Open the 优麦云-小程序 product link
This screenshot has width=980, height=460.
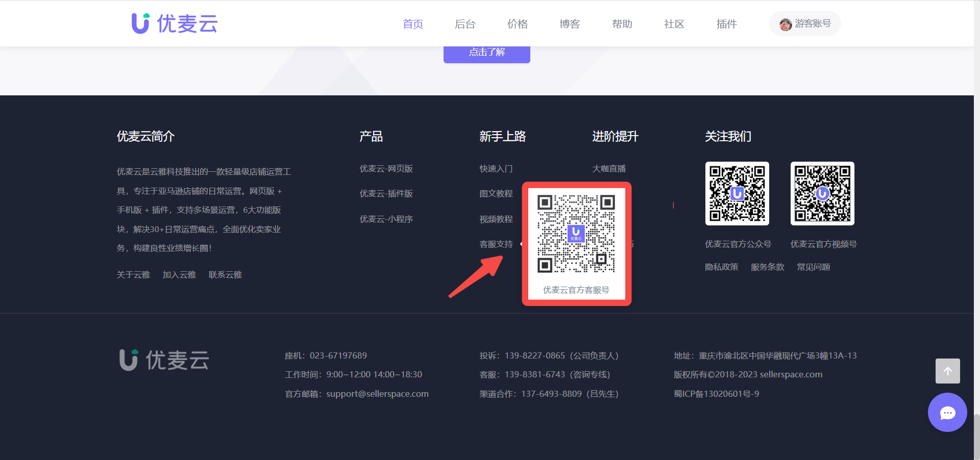click(x=386, y=219)
